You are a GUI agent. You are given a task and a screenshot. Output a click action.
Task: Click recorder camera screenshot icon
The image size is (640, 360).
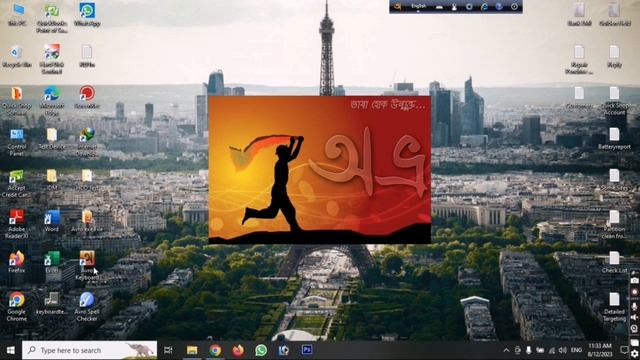point(634,280)
